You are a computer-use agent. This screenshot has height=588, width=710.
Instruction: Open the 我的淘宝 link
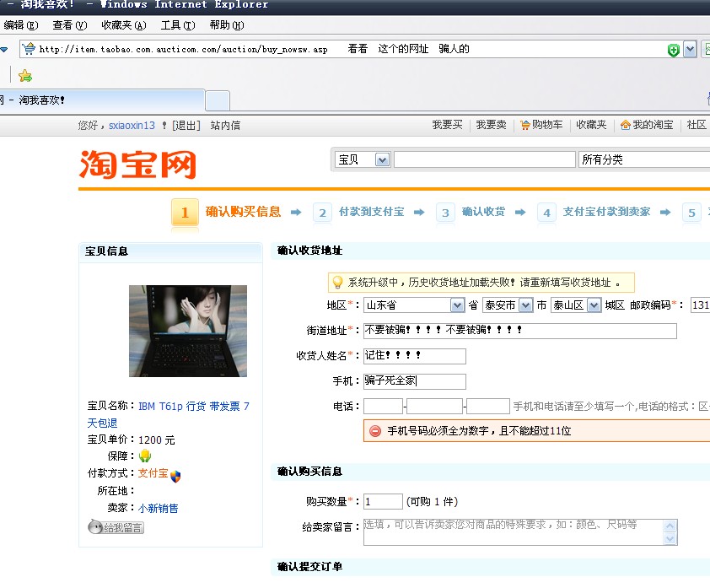tap(653, 125)
